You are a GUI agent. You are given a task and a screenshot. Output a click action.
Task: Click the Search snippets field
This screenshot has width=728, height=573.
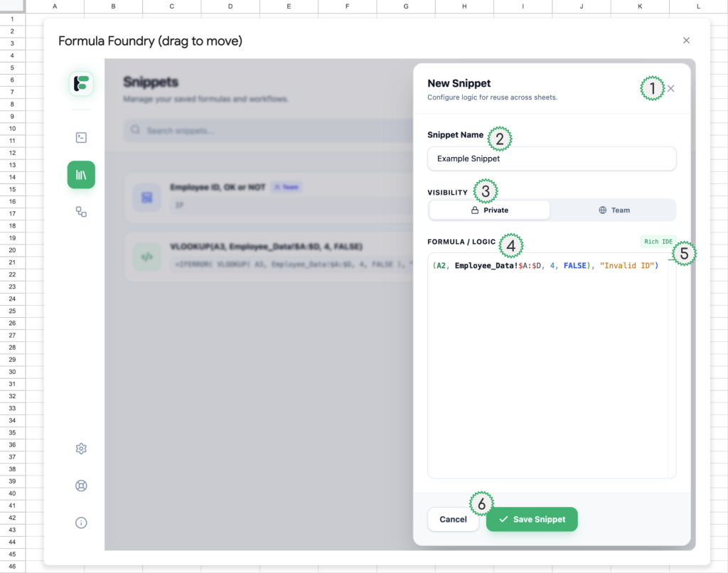tap(270, 131)
